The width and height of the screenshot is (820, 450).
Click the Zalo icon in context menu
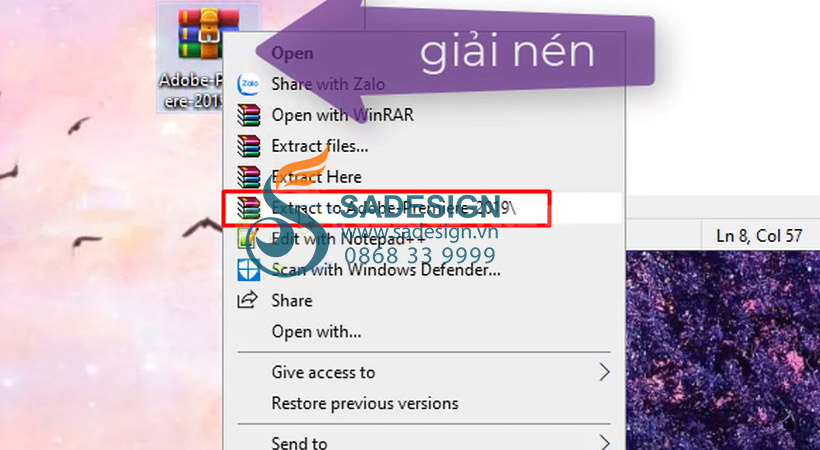point(248,84)
